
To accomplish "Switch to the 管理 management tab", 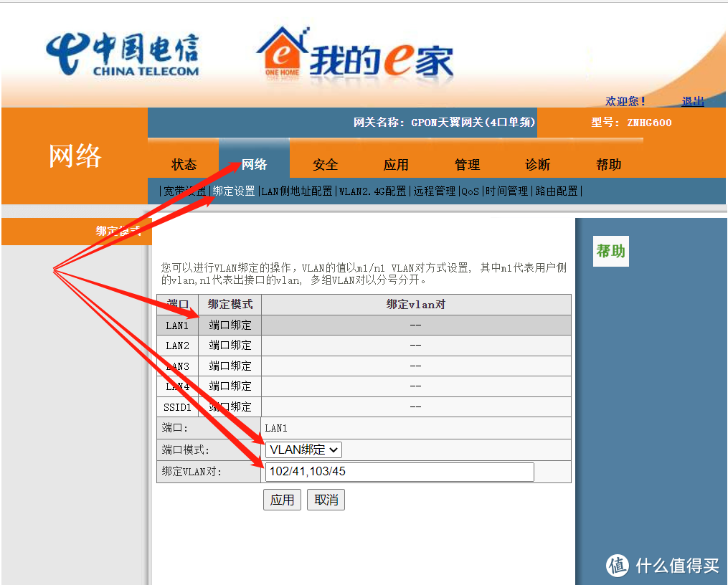I will (x=467, y=164).
